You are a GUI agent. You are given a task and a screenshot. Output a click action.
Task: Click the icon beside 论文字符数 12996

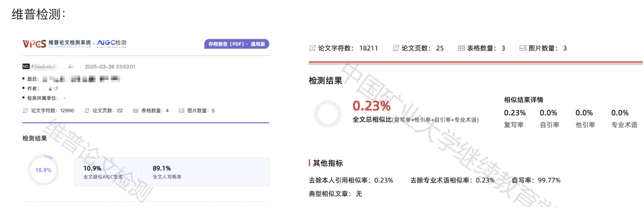point(25,111)
